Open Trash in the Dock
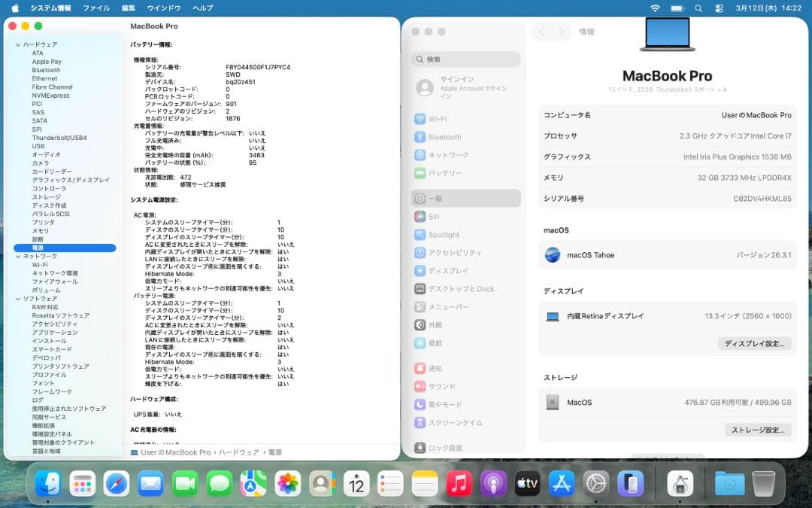The width and height of the screenshot is (812, 508). click(764, 484)
